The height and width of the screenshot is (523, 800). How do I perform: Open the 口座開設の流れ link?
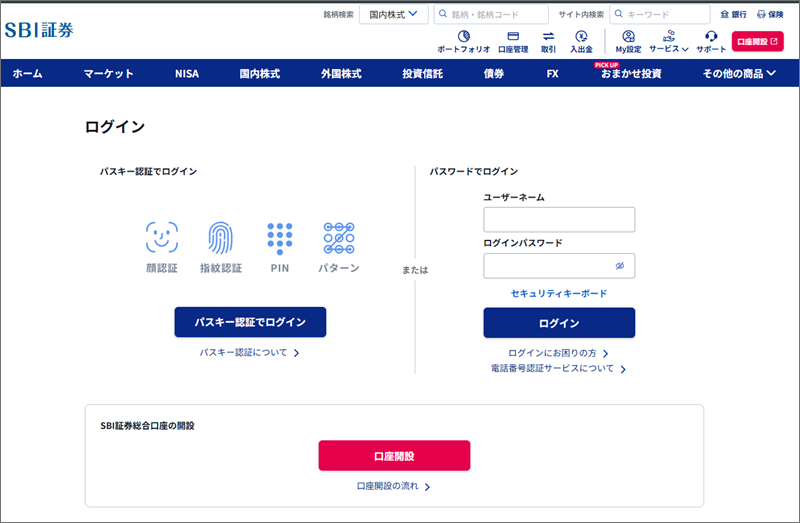tap(393, 486)
